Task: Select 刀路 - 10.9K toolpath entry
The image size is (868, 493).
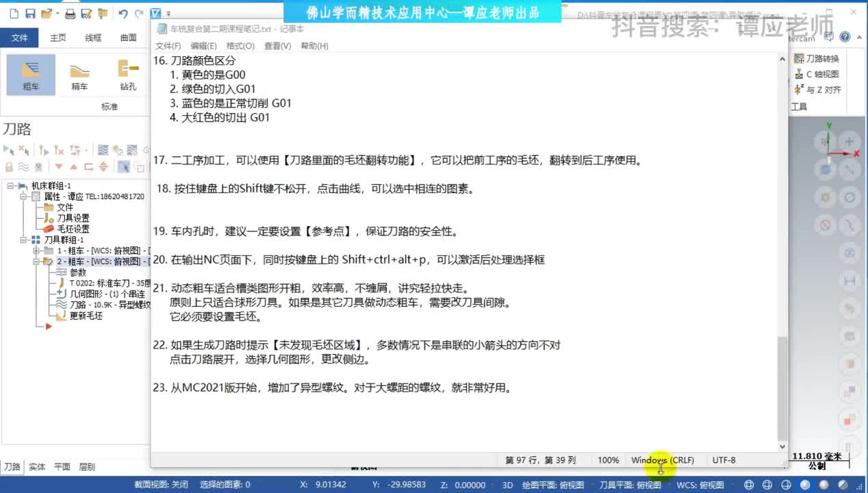Action: point(110,305)
